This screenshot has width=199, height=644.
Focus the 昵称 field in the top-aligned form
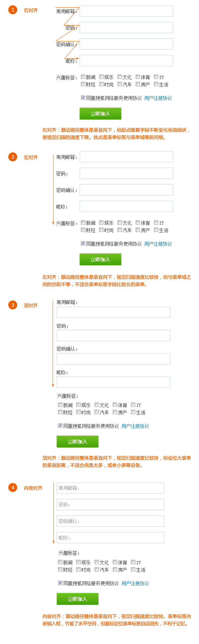(x=113, y=382)
